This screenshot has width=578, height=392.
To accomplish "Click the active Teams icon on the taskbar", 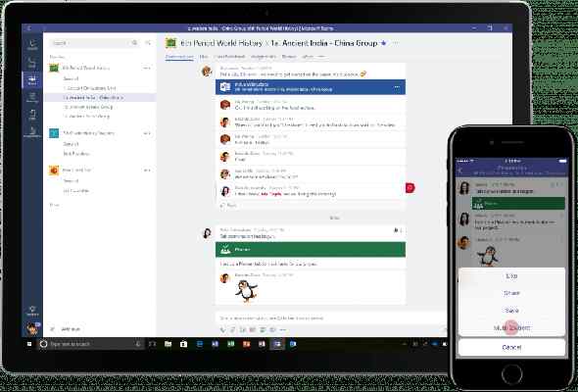I will (277, 344).
